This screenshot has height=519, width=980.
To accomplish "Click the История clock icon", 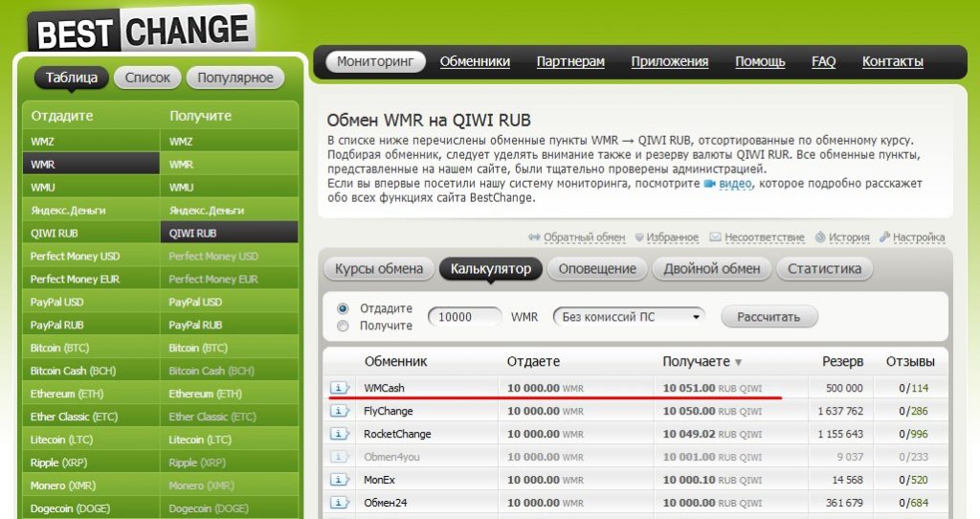I will pos(820,237).
